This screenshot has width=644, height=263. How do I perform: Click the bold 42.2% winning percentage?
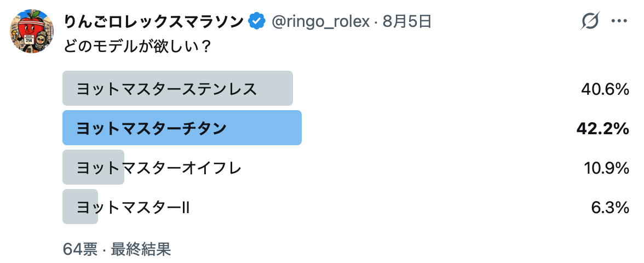pyautogui.click(x=603, y=128)
